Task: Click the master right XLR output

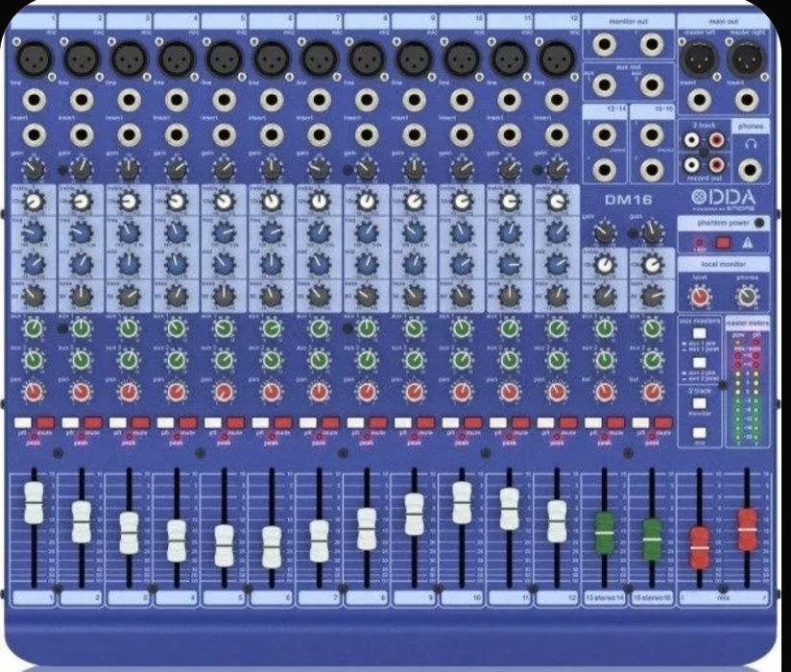Action: [747, 59]
